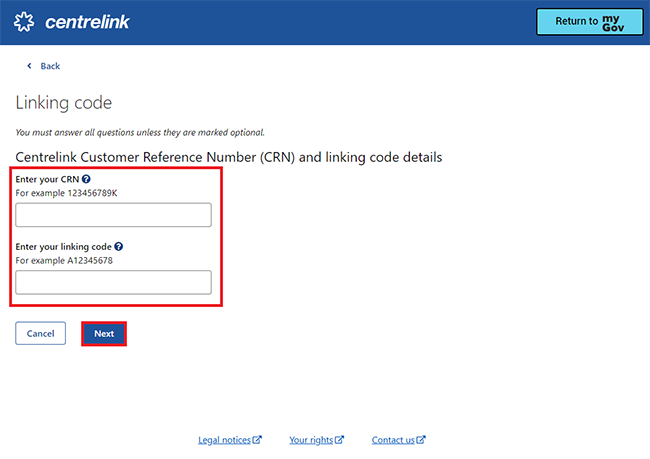650x459 pixels.
Task: Click external link icon next to Contact us
Action: coord(421,440)
